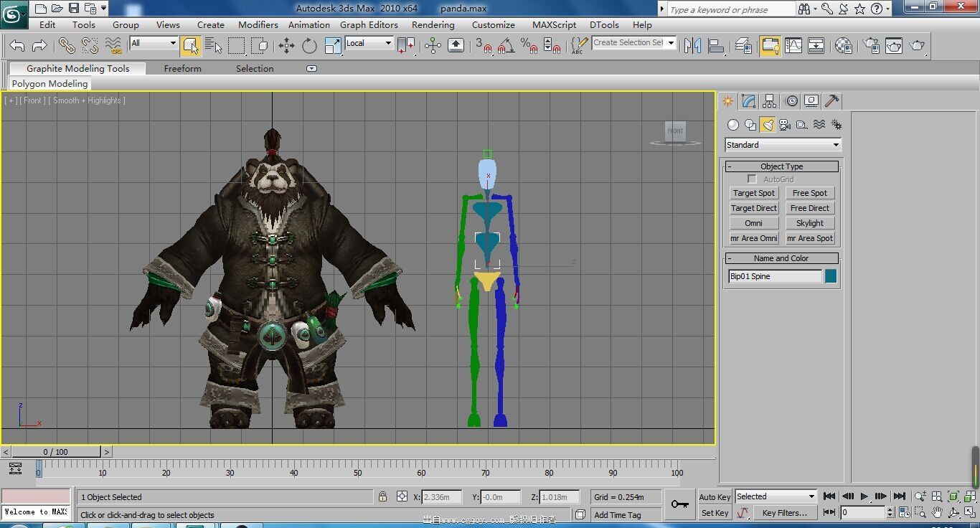Click the FRONT ViewCube in viewport
Viewport: 980px width, 528px height.
coord(676,131)
